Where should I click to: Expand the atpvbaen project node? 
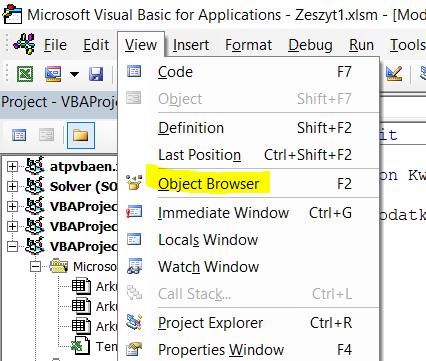click(12, 166)
